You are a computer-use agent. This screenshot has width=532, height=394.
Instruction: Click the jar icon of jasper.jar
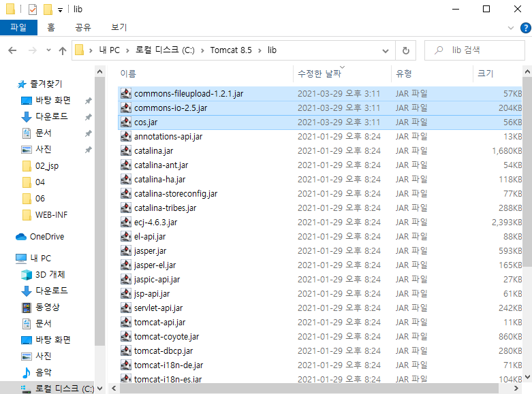126,250
